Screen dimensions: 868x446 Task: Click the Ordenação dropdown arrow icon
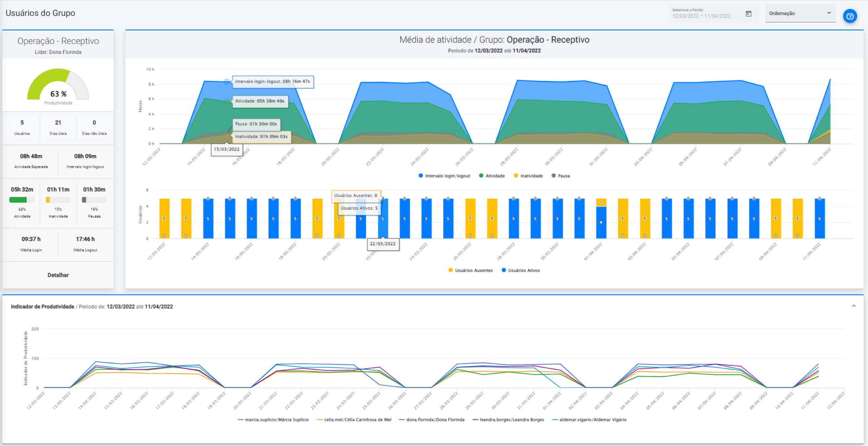[829, 13]
